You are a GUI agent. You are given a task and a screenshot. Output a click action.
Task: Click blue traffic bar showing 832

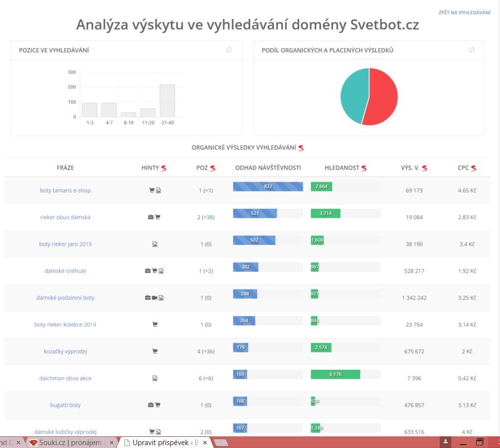click(268, 187)
